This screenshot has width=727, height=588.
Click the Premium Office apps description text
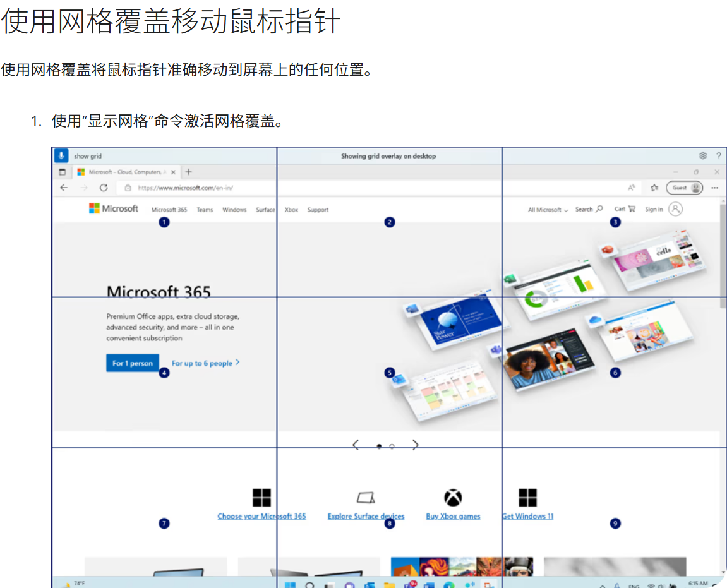click(172, 327)
